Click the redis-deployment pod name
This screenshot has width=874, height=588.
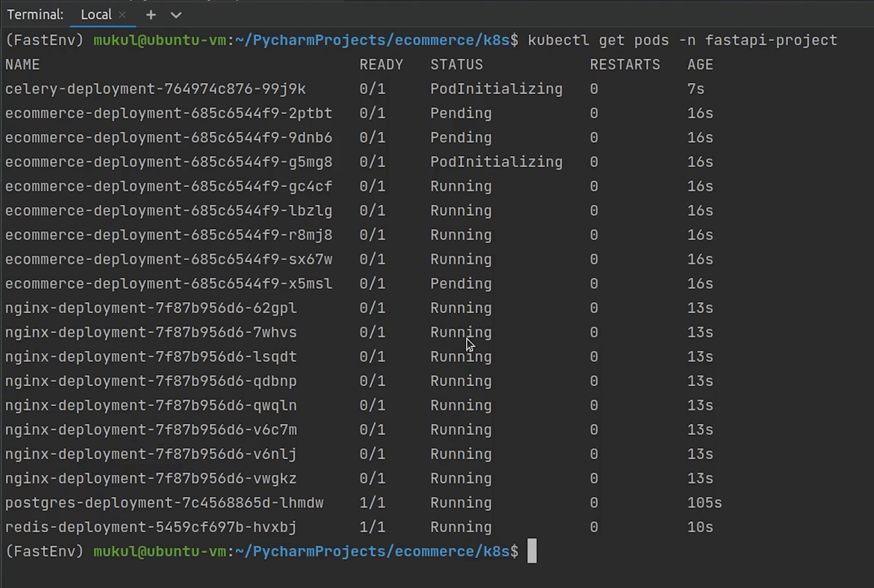pyautogui.click(x=151, y=527)
